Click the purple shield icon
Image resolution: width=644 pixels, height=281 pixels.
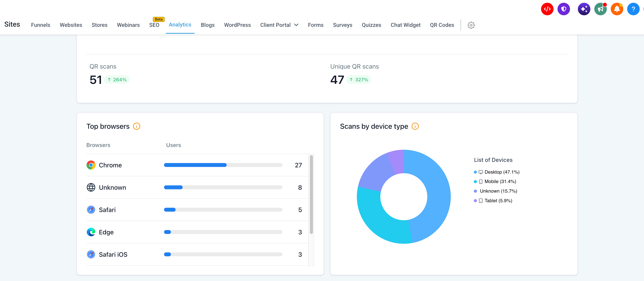pyautogui.click(x=564, y=9)
